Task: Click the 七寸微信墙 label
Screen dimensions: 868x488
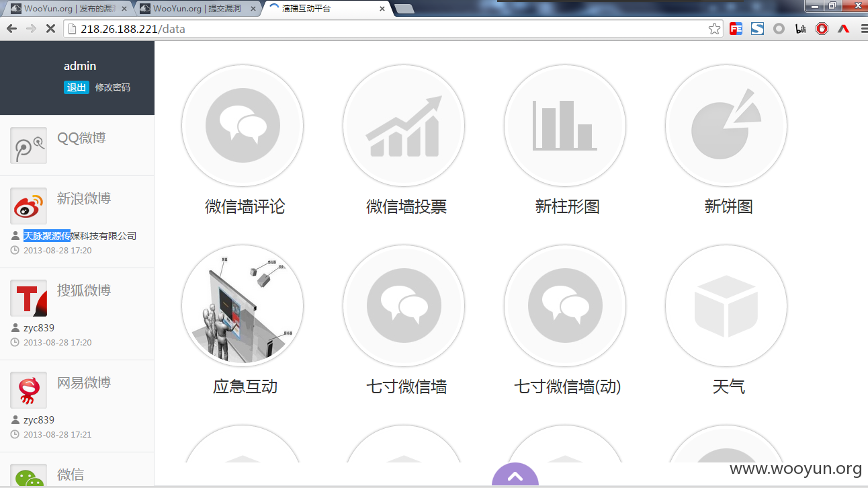Action: 406,387
